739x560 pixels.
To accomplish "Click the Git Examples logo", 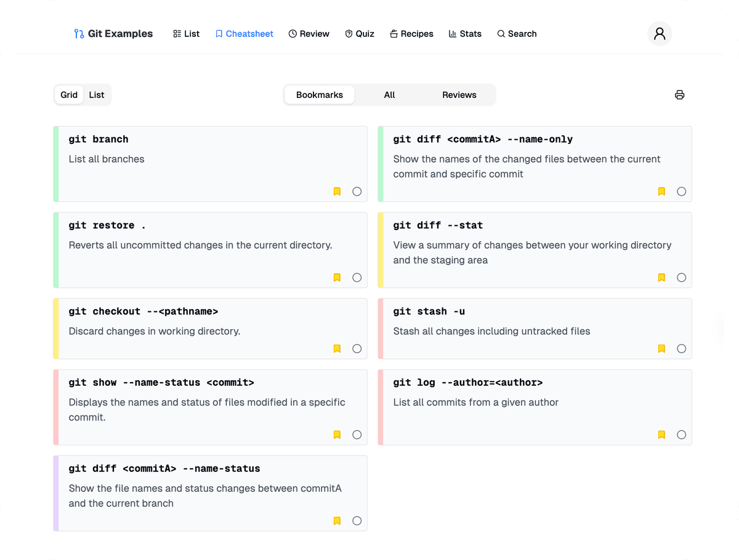I will pos(113,34).
